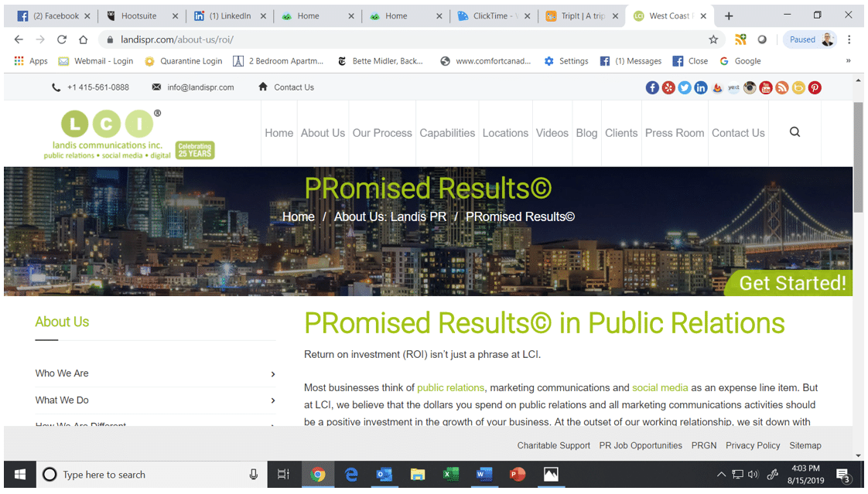Click the green Get Started! button
The image size is (868, 494).
click(791, 284)
